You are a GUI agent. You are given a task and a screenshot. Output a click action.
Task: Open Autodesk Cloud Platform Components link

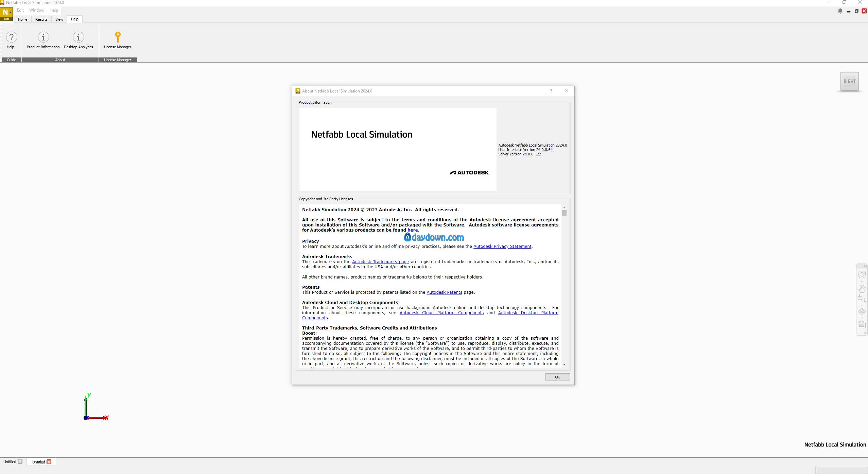(x=441, y=313)
